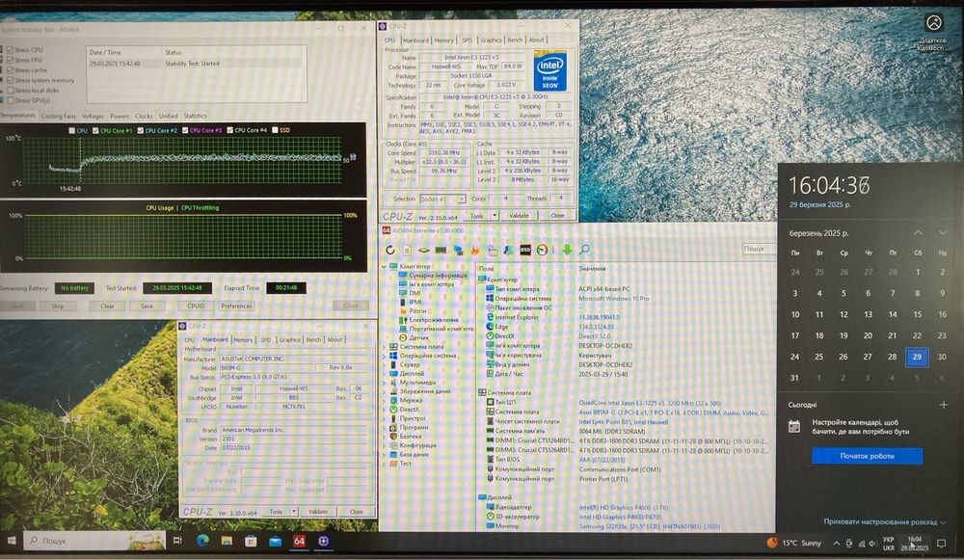Click inside the AIDA64 Пошук search field
Screen dimensions: 964x560
[x=758, y=249]
